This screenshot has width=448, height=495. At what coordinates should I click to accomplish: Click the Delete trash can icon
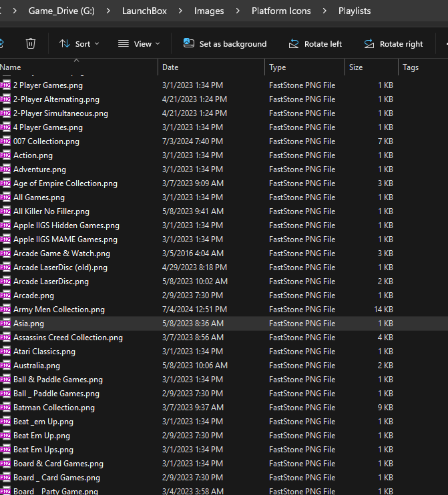click(x=31, y=43)
